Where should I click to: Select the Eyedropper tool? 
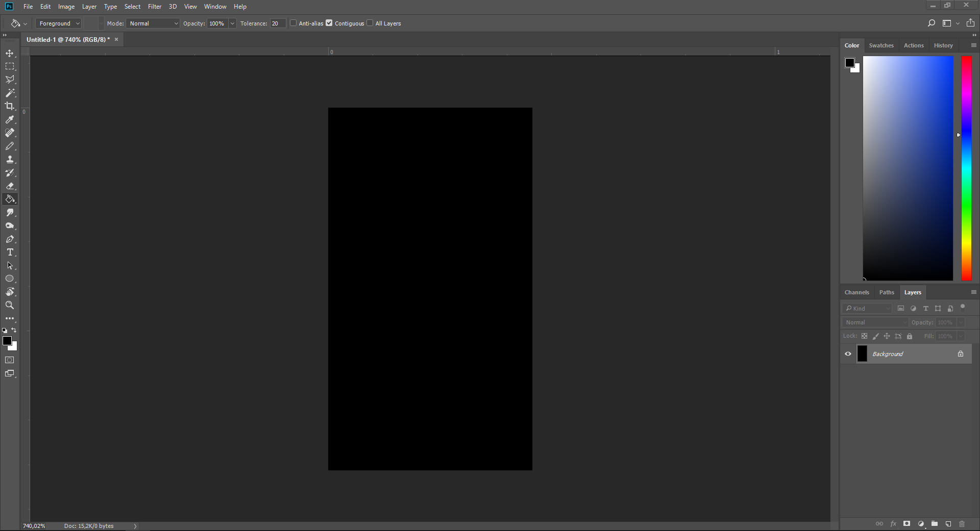click(x=10, y=119)
